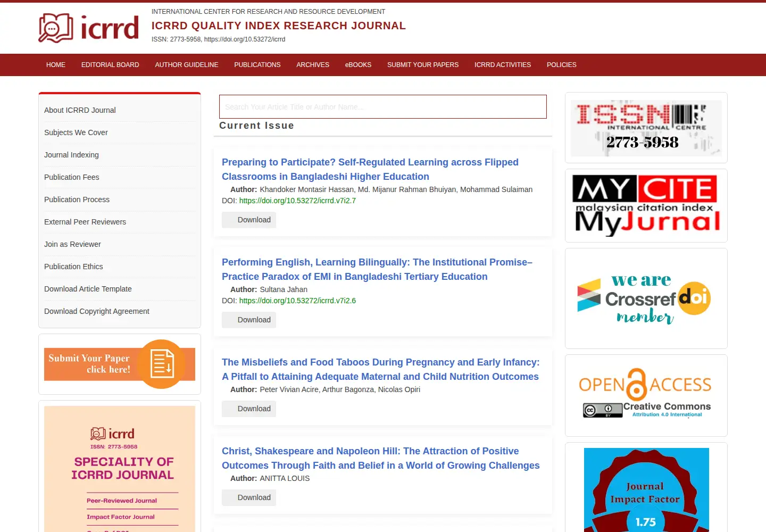This screenshot has width=766, height=532.
Task: Open the PUBLICATIONS menu
Action: click(x=257, y=65)
